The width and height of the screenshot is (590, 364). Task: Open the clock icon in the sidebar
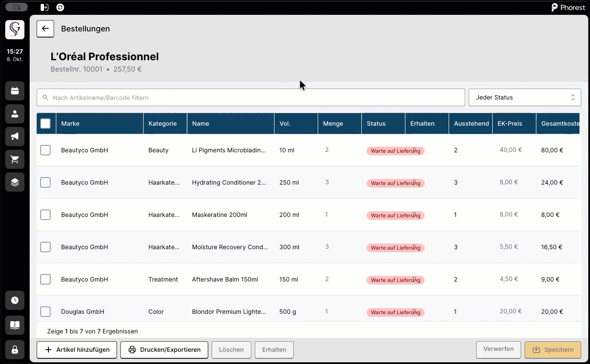coord(15,300)
